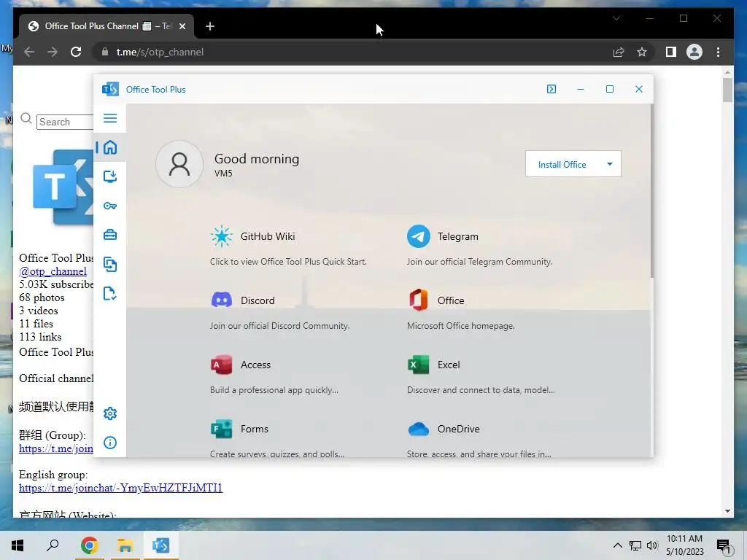Viewport: 747px width, 560px height.
Task: Bookmark this page with the star icon
Action: 642,52
